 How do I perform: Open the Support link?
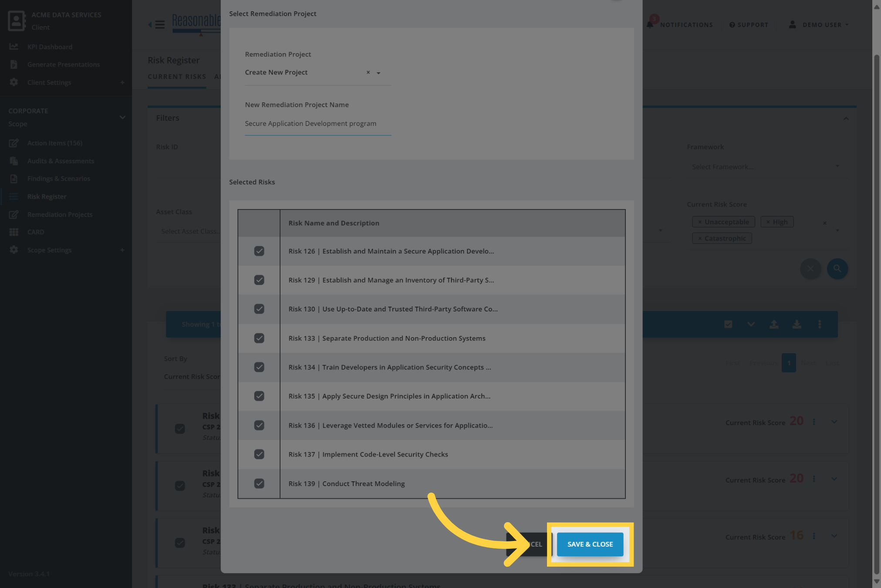click(749, 25)
